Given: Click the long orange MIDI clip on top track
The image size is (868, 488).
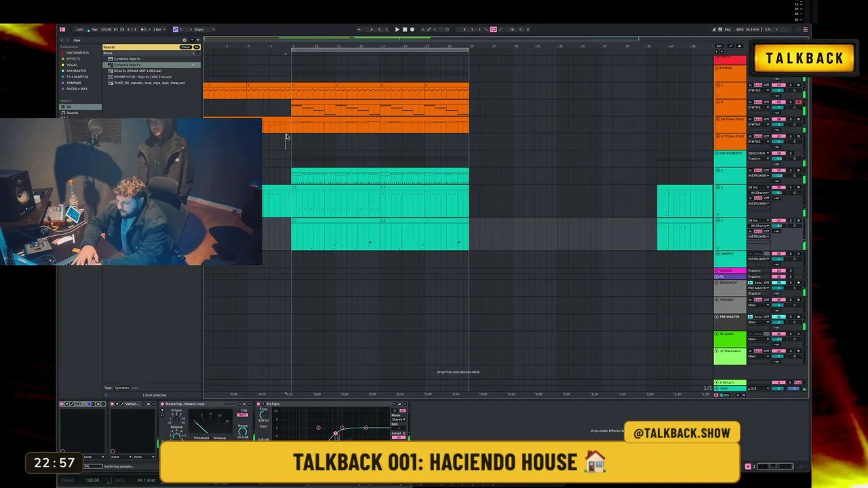Looking at the screenshot, I should click(x=336, y=91).
